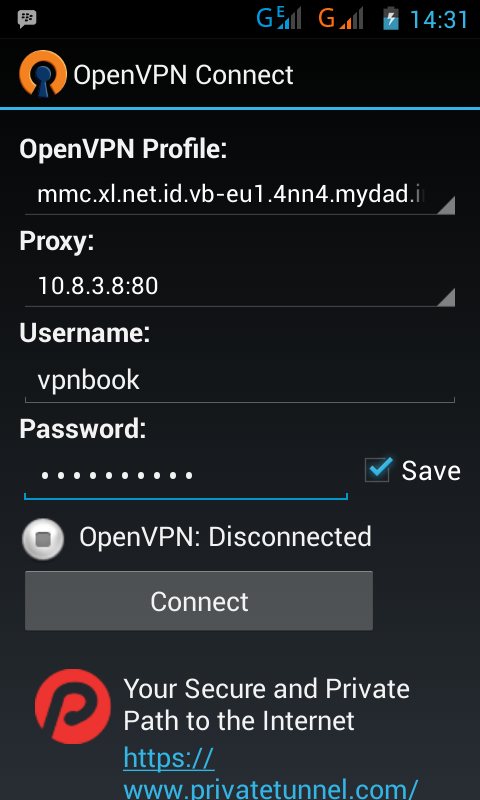The height and width of the screenshot is (800, 480).
Task: Tap the Save label next to checkbox
Action: [x=431, y=470]
